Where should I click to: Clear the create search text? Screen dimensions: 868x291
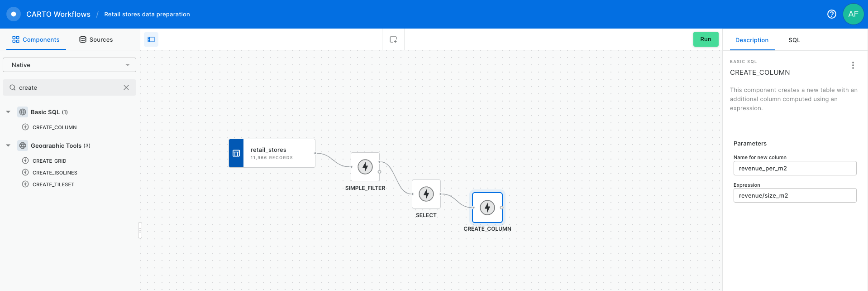pos(126,87)
